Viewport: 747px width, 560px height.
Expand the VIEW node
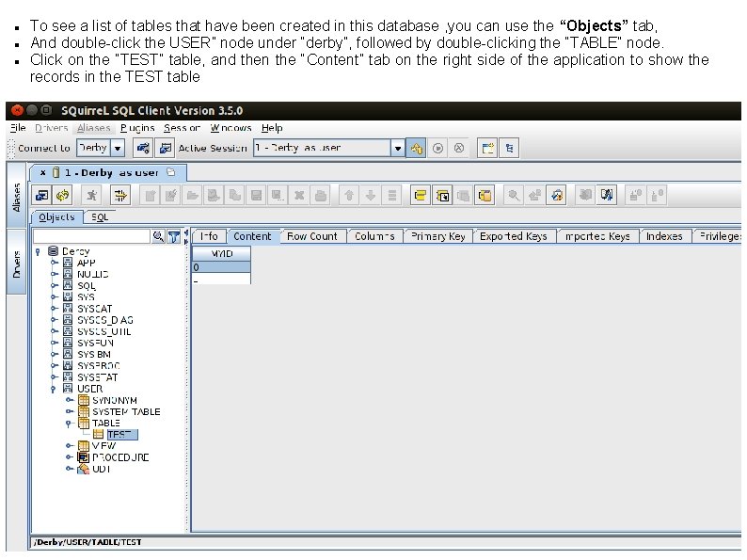pos(70,445)
